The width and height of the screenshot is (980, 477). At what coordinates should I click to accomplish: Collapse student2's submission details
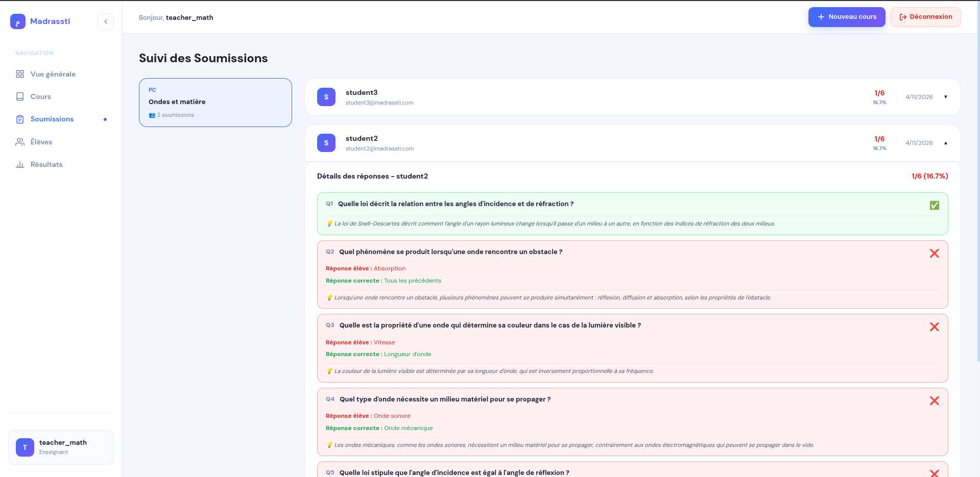pyautogui.click(x=946, y=143)
